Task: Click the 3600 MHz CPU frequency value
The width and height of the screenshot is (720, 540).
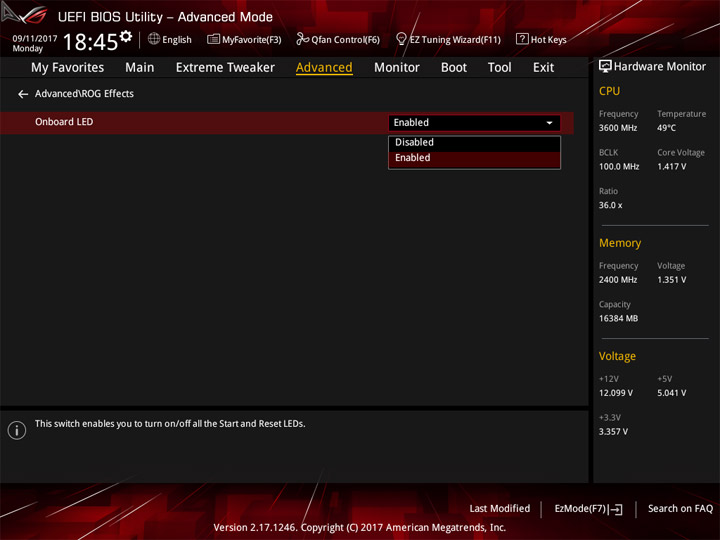Action: (x=618, y=128)
